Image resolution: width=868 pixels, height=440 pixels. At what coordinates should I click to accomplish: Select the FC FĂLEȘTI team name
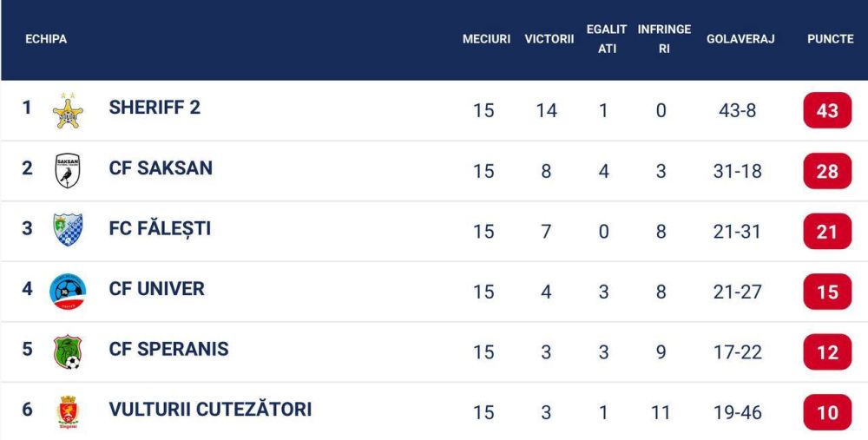tap(160, 229)
